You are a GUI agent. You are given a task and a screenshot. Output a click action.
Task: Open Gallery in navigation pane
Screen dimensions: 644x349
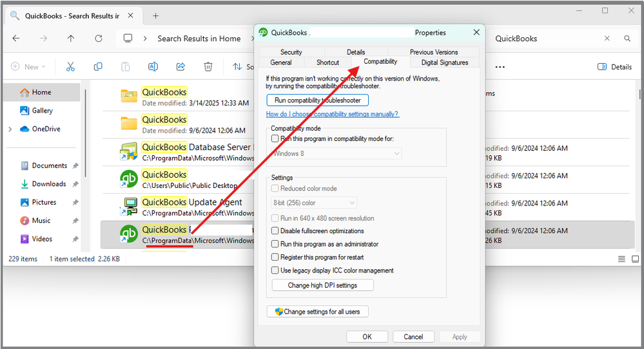point(41,111)
